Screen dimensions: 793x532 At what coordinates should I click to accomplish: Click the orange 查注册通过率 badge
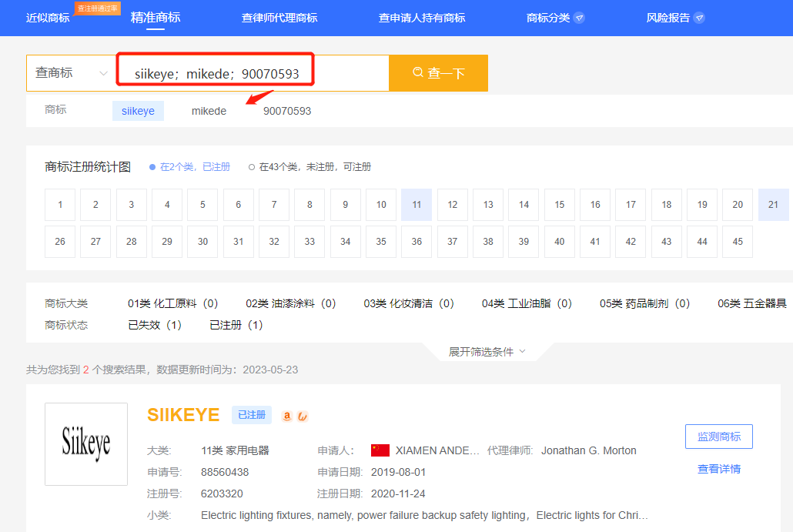pos(97,10)
